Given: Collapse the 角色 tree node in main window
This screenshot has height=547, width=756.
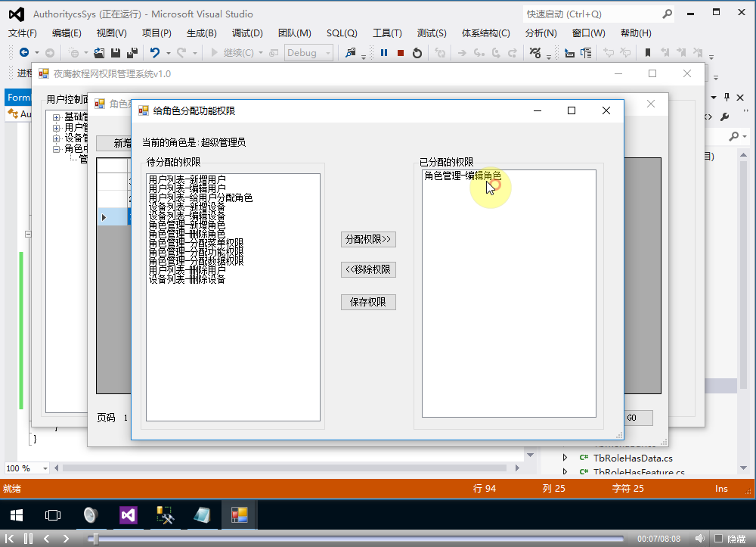Looking at the screenshot, I should tap(57, 149).
